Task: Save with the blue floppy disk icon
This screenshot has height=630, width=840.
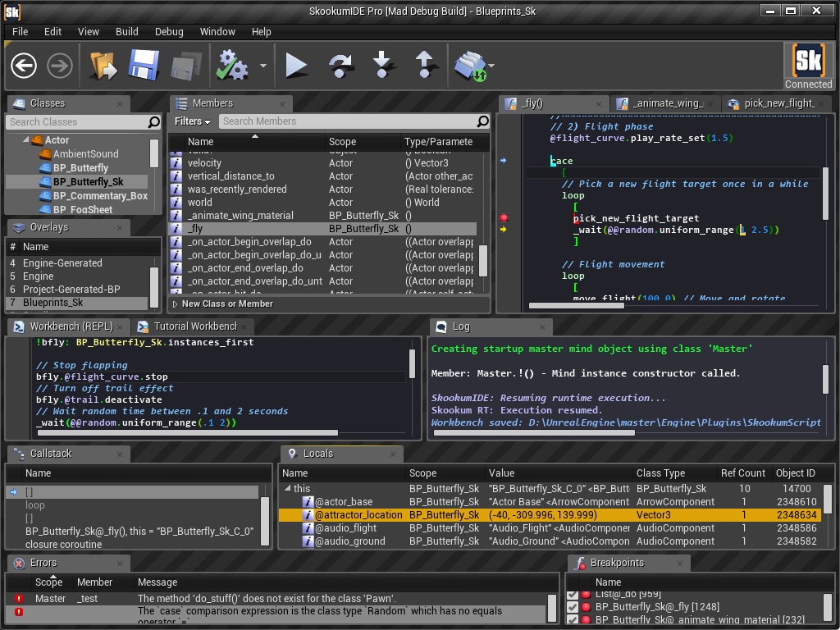Action: (144, 66)
